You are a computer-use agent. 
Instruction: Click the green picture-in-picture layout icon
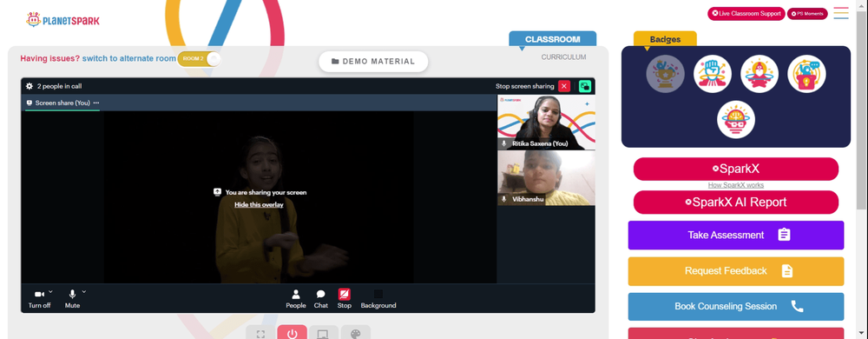pos(585,86)
